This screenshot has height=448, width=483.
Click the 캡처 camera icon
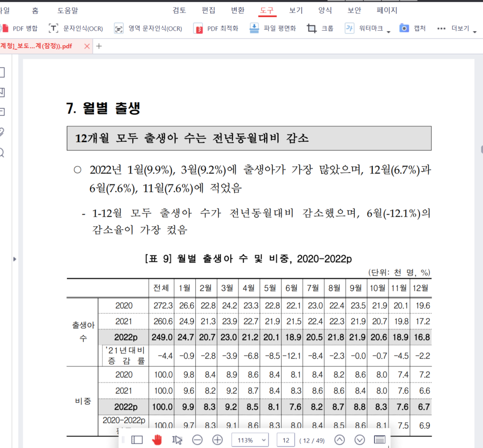point(404,28)
